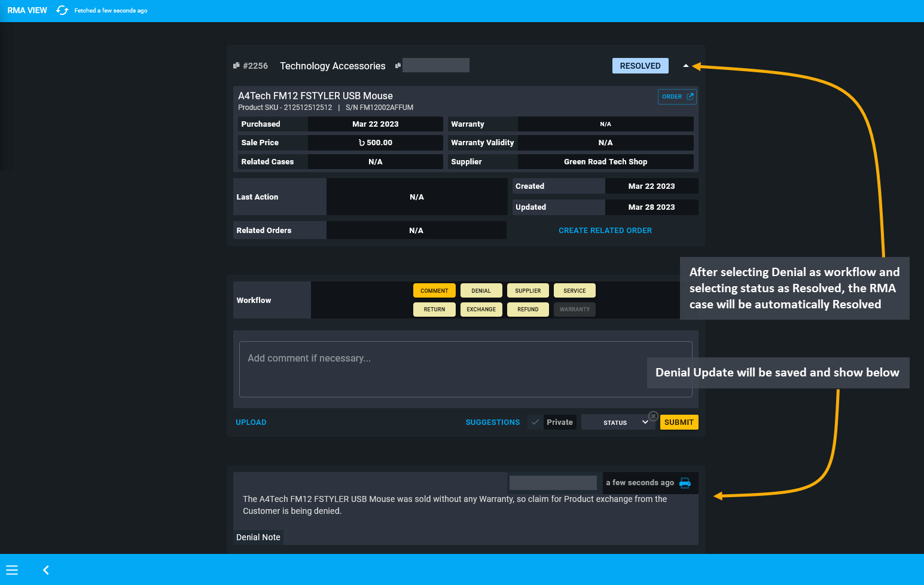
Task: Print the denial note entry
Action: (685, 483)
